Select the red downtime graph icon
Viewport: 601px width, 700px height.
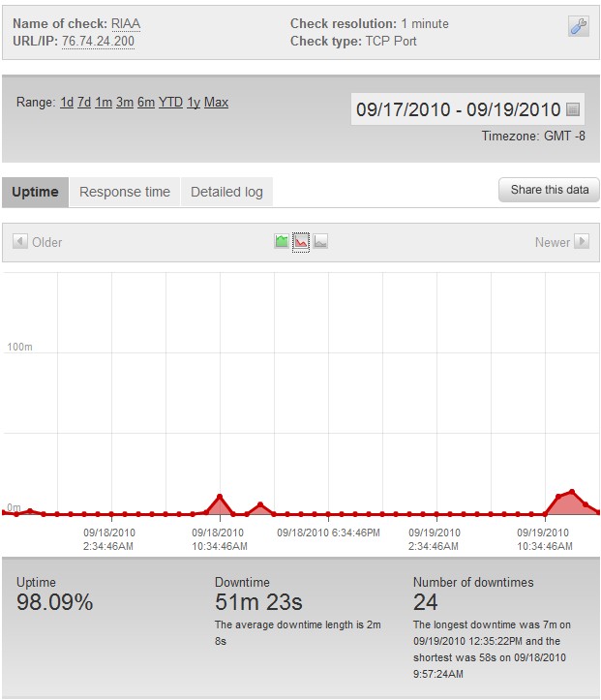301,242
